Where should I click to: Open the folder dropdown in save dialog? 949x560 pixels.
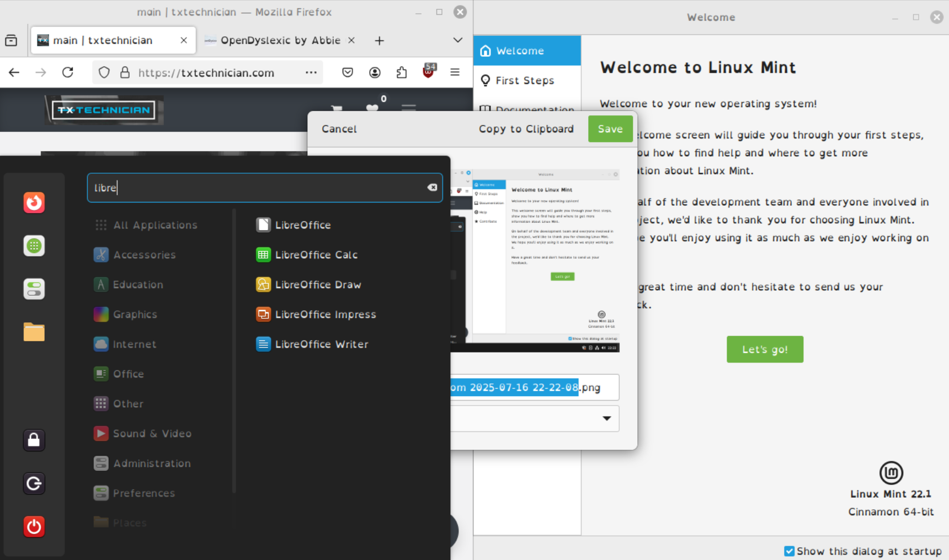[x=607, y=418]
